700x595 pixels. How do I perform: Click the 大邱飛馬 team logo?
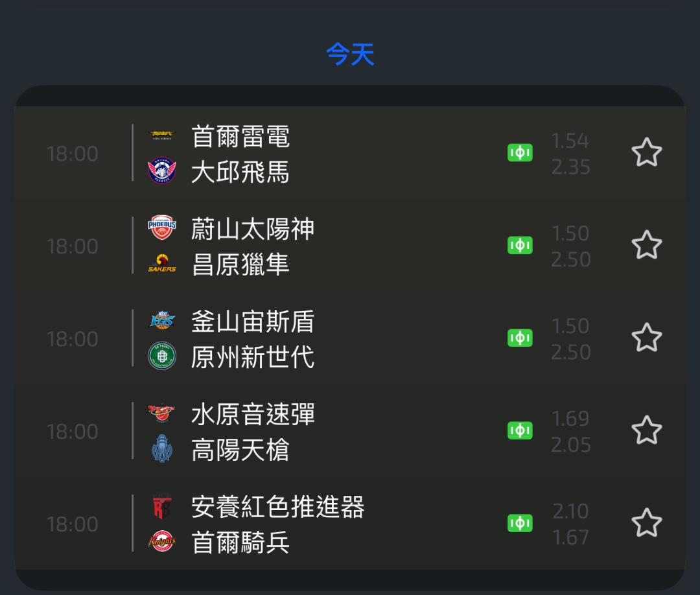click(162, 171)
